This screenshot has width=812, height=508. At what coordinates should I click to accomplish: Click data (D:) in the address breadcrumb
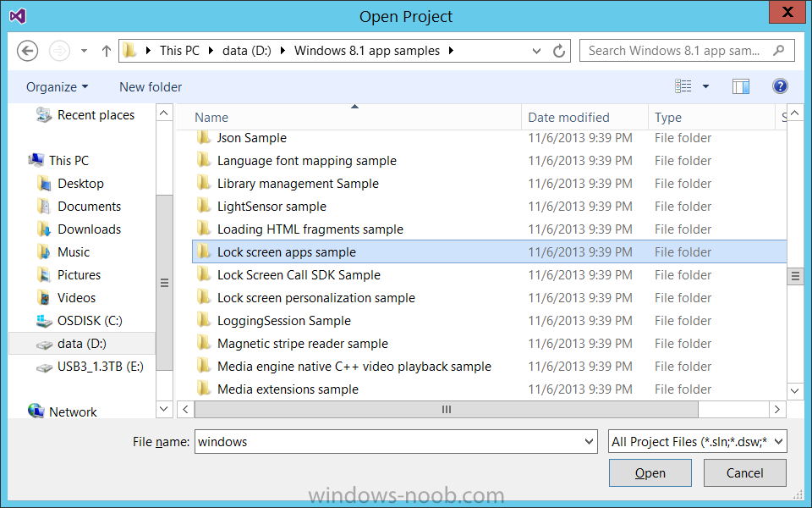pyautogui.click(x=246, y=51)
